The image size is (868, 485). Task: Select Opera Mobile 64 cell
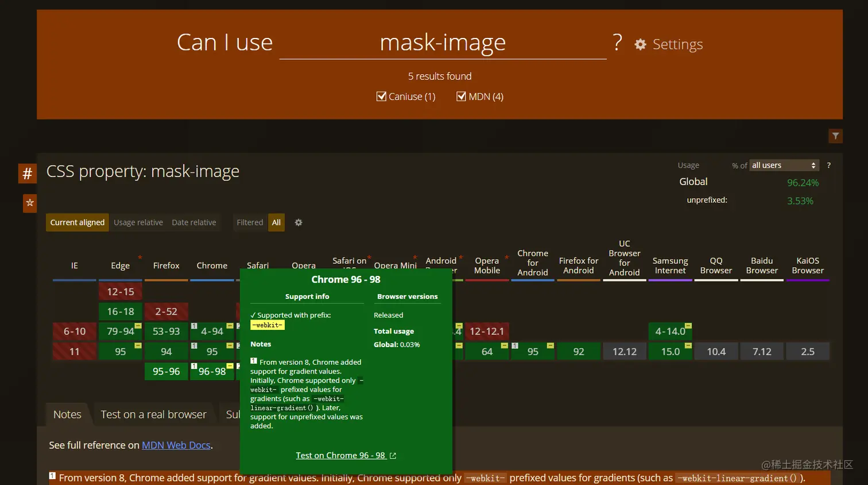tap(487, 352)
